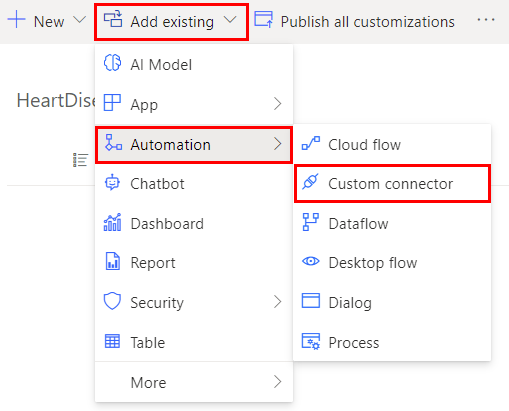509x411 pixels.
Task: Click the New plus icon
Action: coord(16,20)
